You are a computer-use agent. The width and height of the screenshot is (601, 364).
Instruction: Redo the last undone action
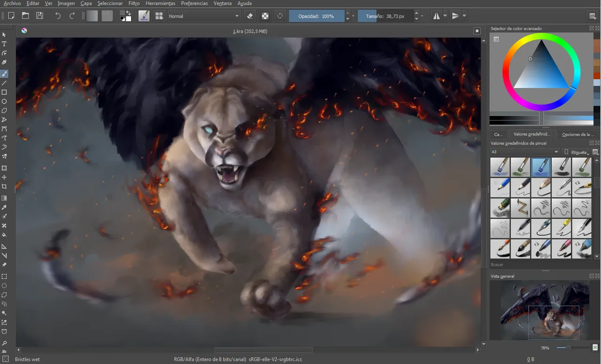tap(72, 16)
